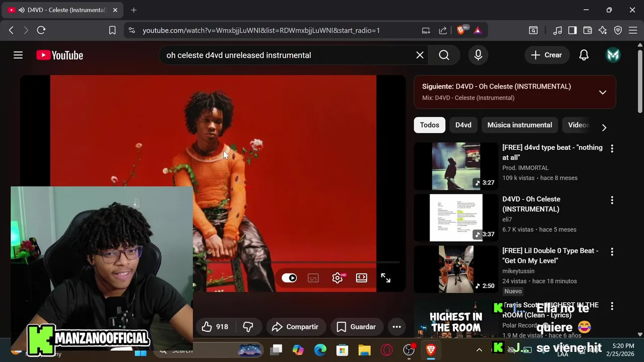This screenshot has width=644, height=362.
Task: Open the Brave playlist music note icon
Action: point(557,30)
